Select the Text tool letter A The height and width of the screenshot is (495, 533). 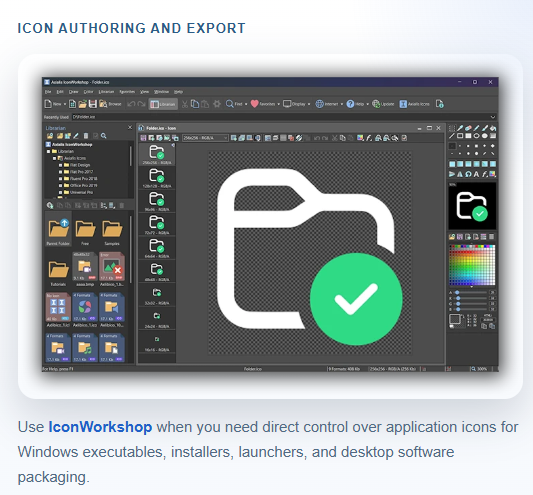477,174
